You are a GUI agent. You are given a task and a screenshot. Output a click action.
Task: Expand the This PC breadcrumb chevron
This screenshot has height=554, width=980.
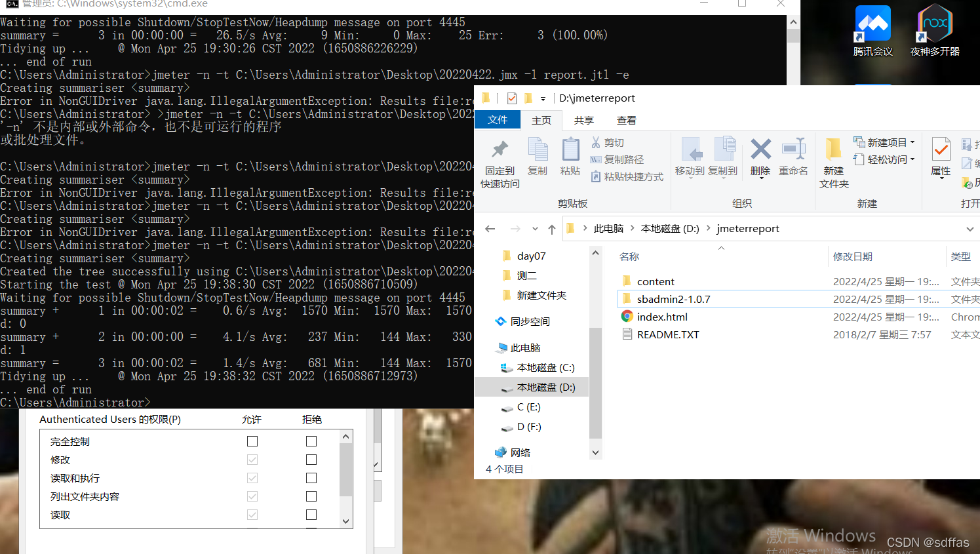[632, 228]
